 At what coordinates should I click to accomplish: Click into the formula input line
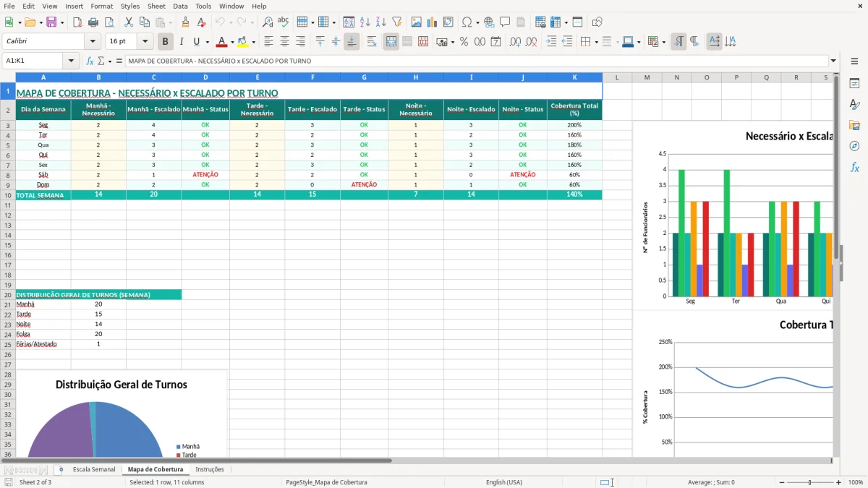click(x=477, y=61)
